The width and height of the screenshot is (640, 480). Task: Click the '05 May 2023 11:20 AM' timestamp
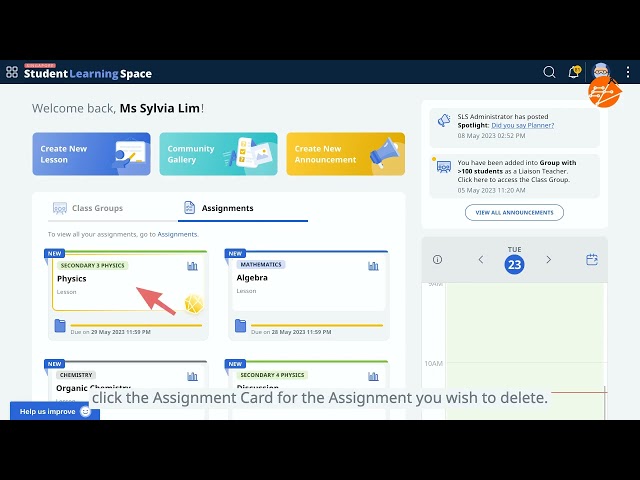click(491, 190)
